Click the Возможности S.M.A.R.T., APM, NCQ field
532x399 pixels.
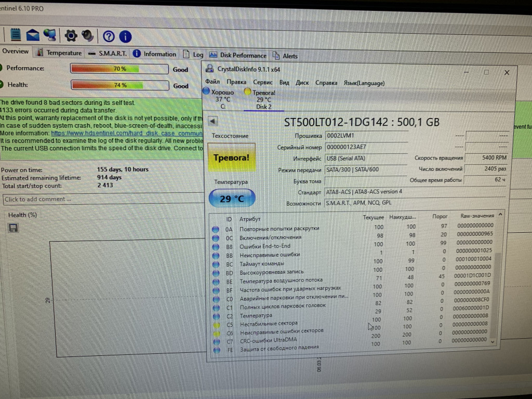click(415, 203)
